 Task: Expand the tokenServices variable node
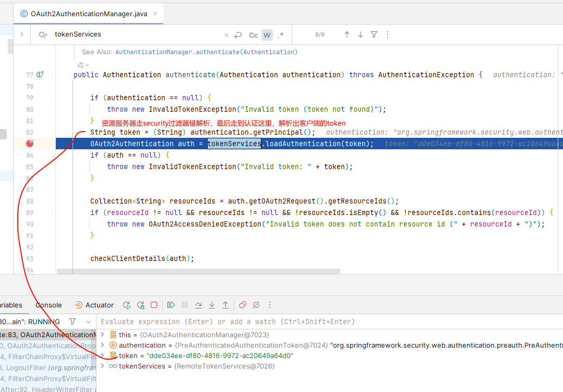pos(103,366)
